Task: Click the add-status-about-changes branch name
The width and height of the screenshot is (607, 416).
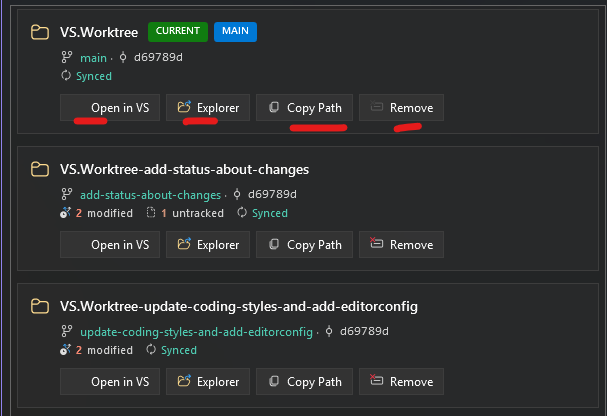Action: pos(151,195)
